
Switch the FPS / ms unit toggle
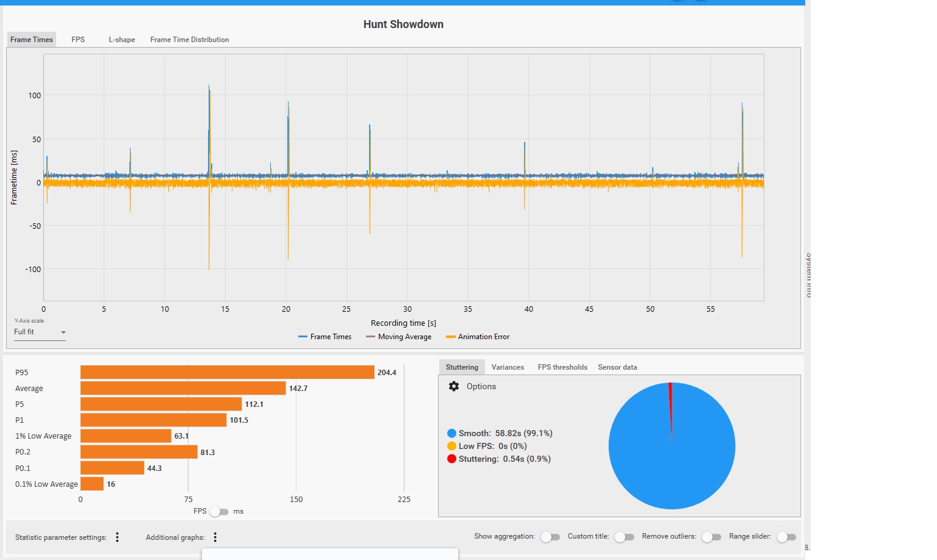(219, 512)
